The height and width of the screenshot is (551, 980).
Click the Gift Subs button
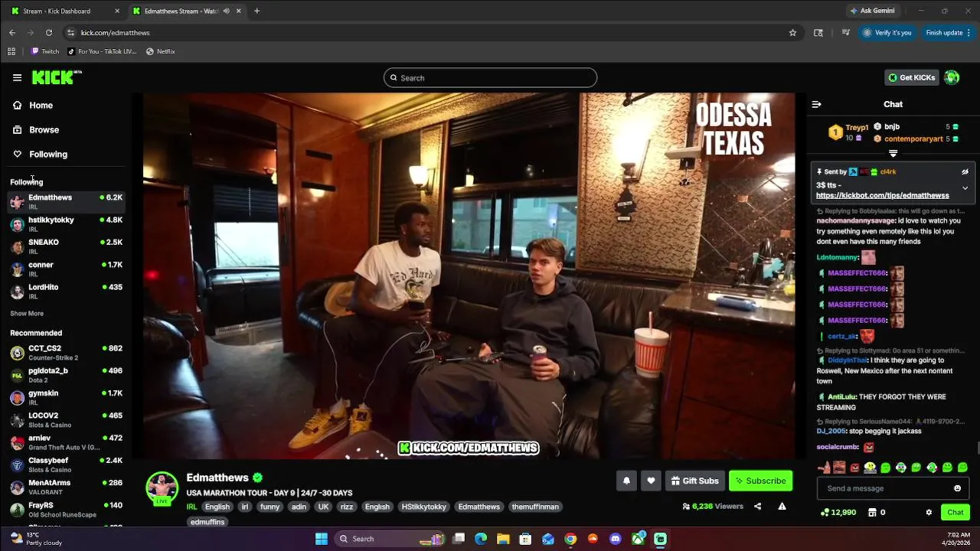pyautogui.click(x=694, y=481)
